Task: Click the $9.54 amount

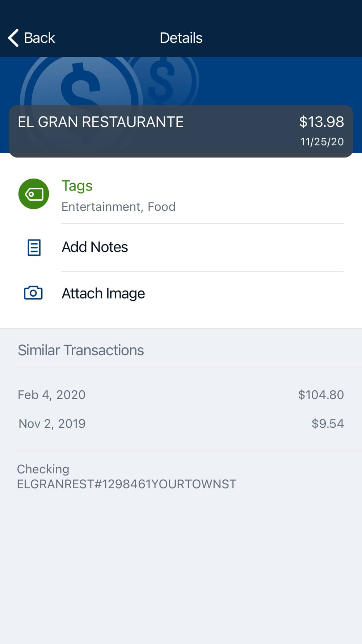Action: (x=328, y=424)
